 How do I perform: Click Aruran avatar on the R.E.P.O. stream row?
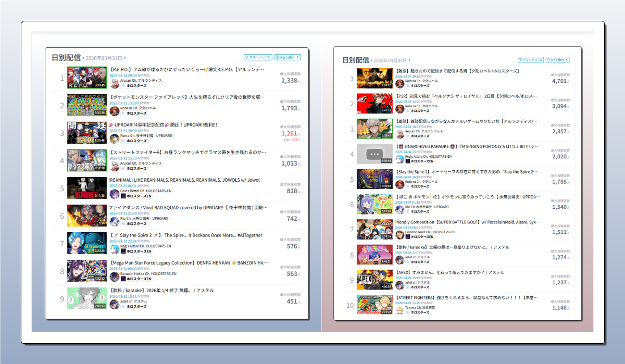point(115,83)
